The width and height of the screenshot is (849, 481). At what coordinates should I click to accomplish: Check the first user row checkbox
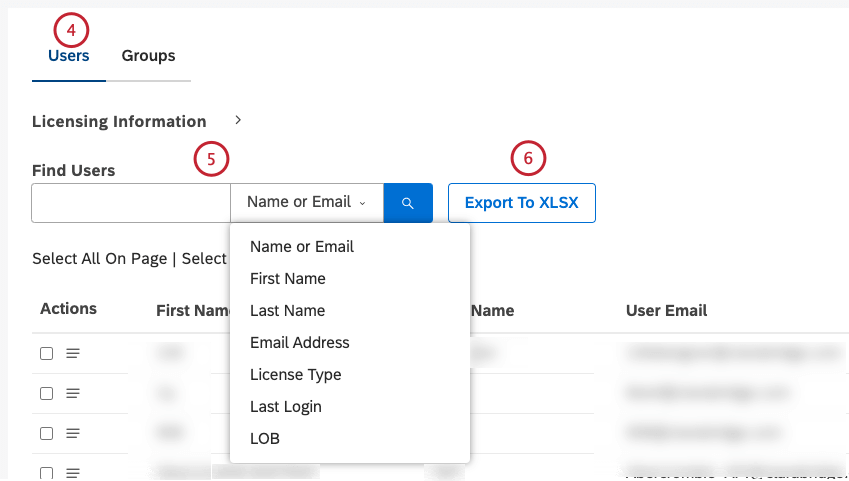46,353
